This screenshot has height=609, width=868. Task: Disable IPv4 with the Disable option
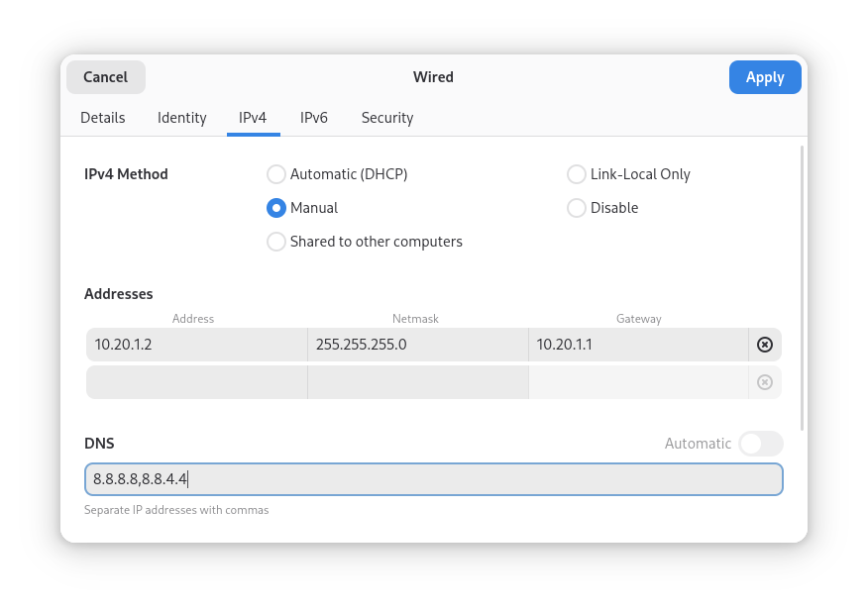[x=577, y=208]
